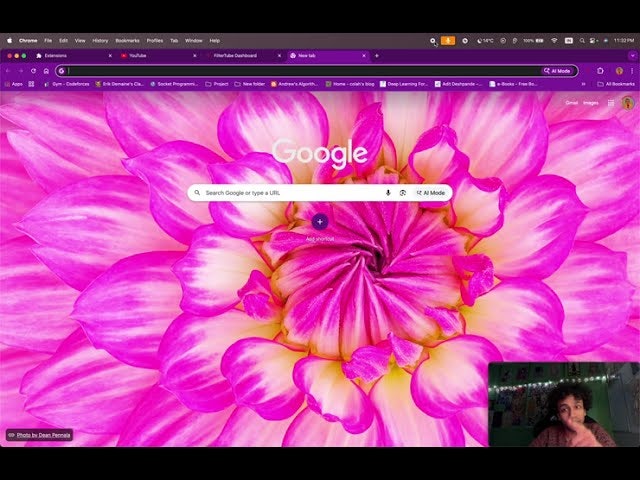Open Spotlight search in the menu bar
The height and width of the screenshot is (480, 640).
582,41
